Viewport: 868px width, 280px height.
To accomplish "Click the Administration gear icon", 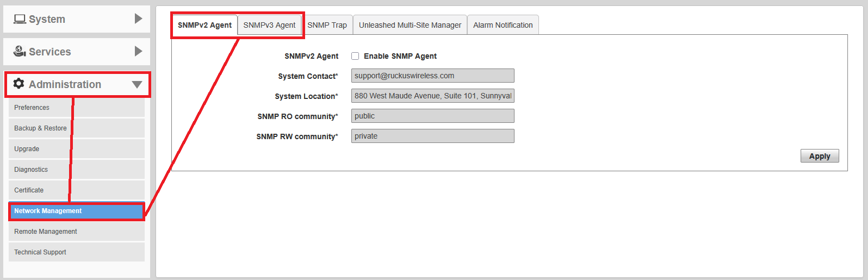I will pyautogui.click(x=19, y=84).
